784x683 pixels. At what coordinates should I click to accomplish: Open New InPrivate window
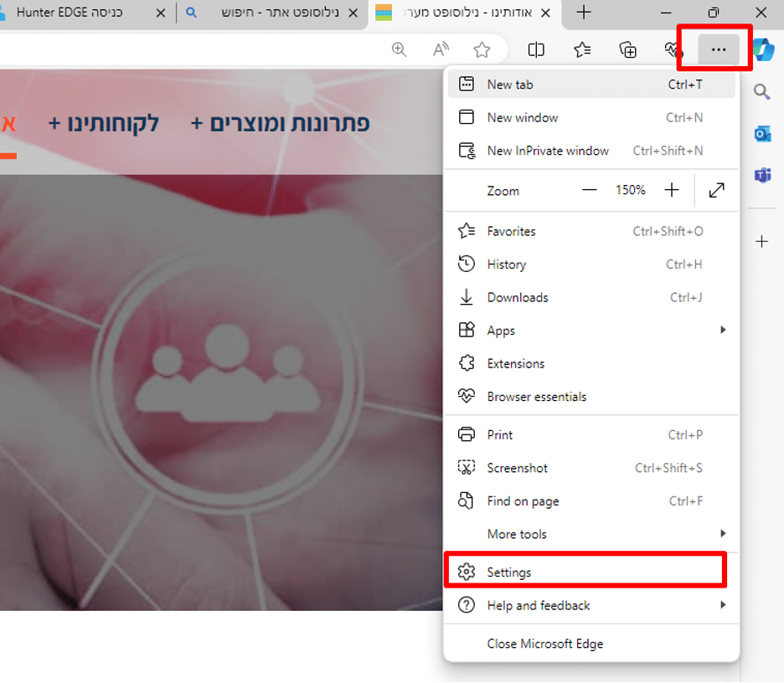[x=591, y=151]
